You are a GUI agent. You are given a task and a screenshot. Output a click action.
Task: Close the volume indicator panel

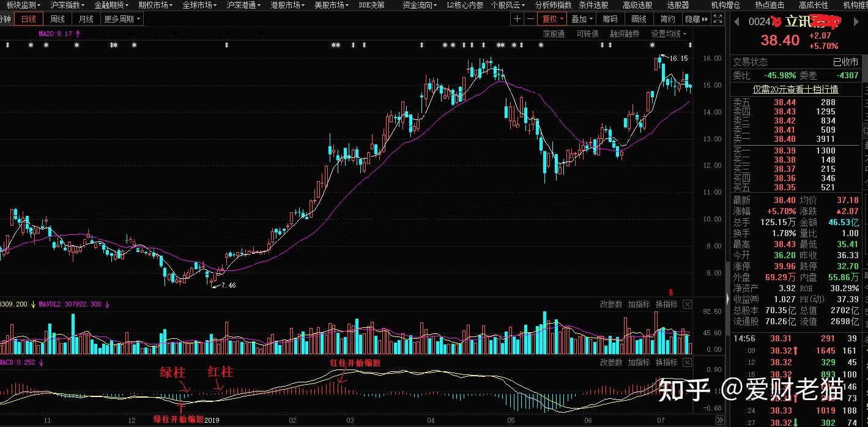(687, 304)
